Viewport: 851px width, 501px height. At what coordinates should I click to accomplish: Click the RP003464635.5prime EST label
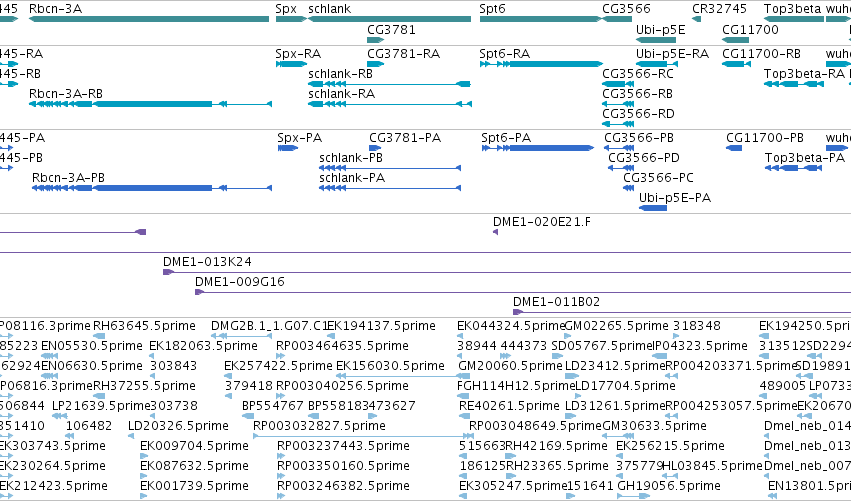coord(342,346)
